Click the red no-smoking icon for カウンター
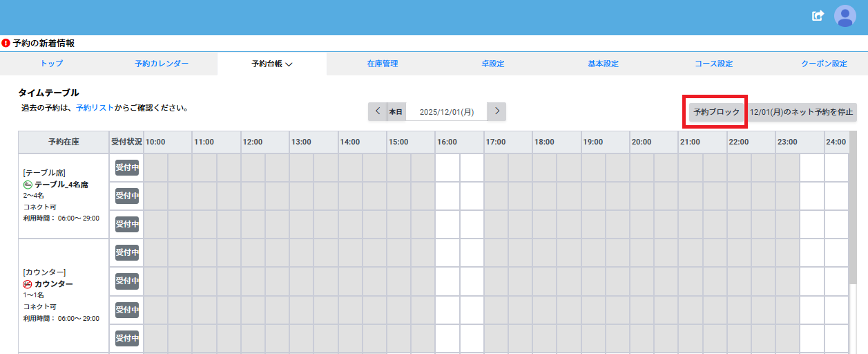The height and width of the screenshot is (354, 868). click(x=28, y=284)
